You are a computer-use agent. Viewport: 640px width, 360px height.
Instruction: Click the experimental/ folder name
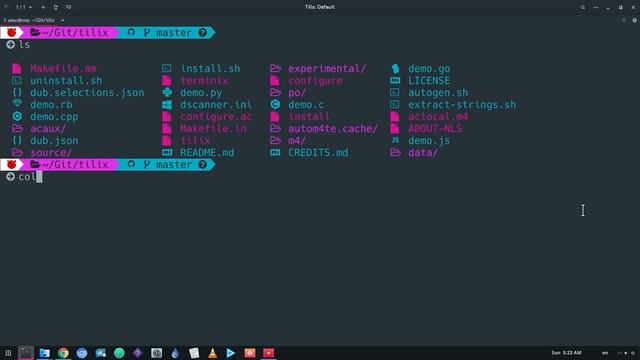[327, 69]
